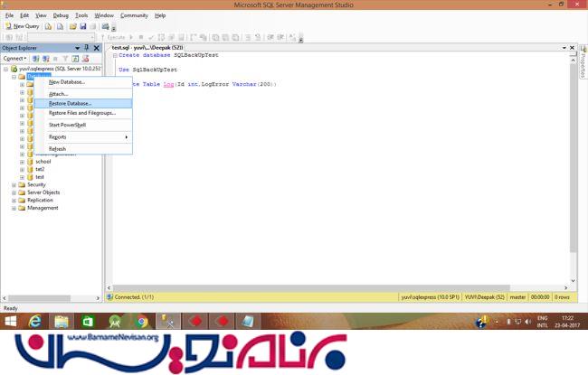
Task: Click Internet Explorer icon in taskbar
Action: pyautogui.click(x=35, y=322)
